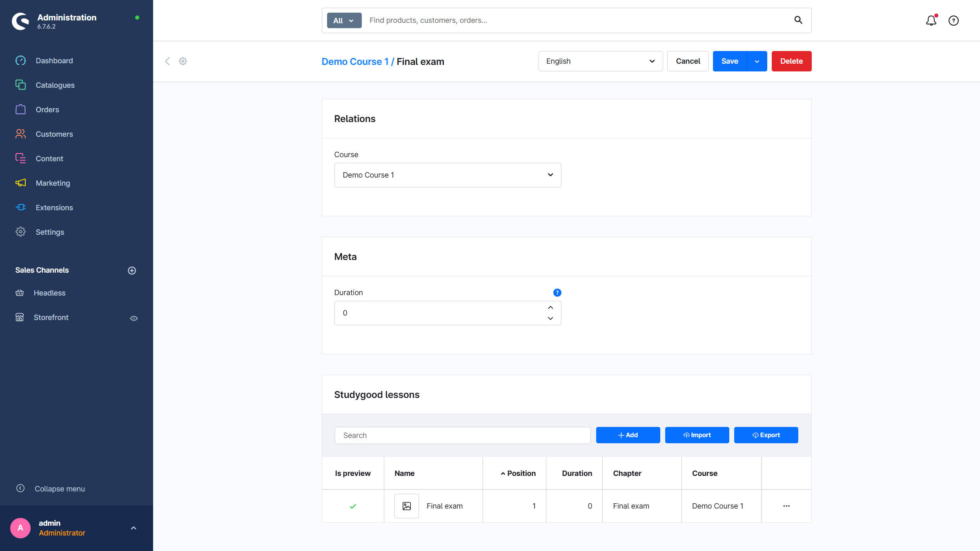Image resolution: width=980 pixels, height=551 pixels.
Task: Open the notifications bell icon
Action: coord(931,20)
